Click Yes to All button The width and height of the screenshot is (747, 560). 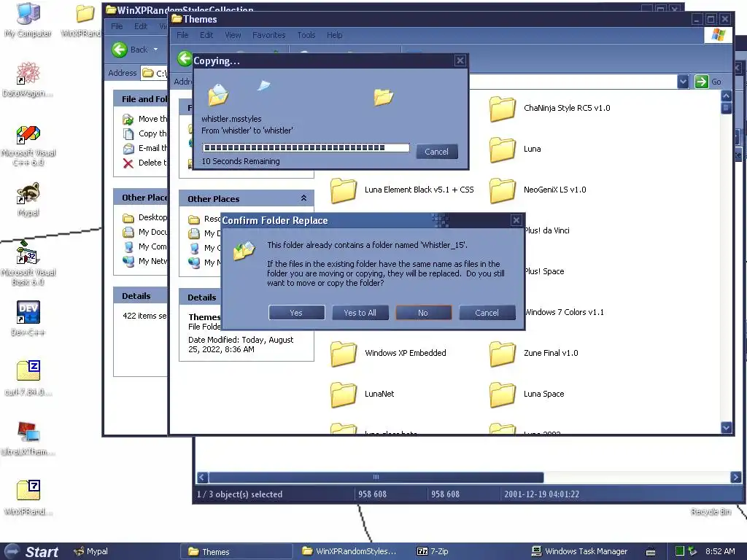tap(360, 313)
